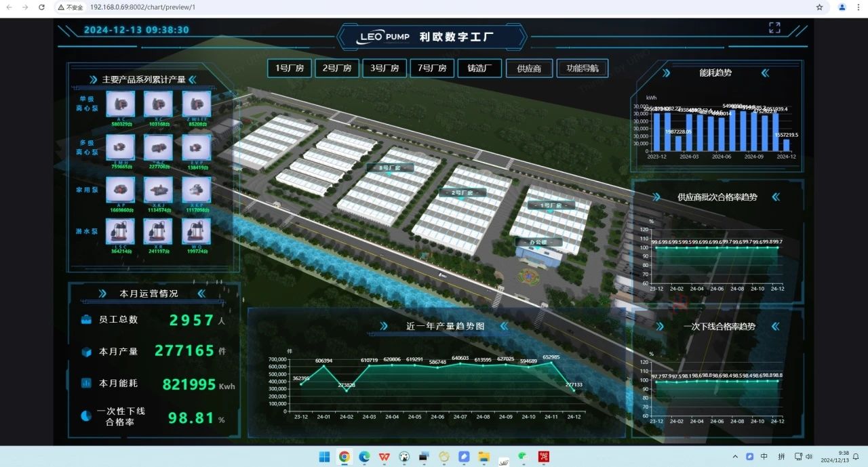The image size is (868, 467).
Task: Open Windows Start menu
Action: [x=324, y=456]
